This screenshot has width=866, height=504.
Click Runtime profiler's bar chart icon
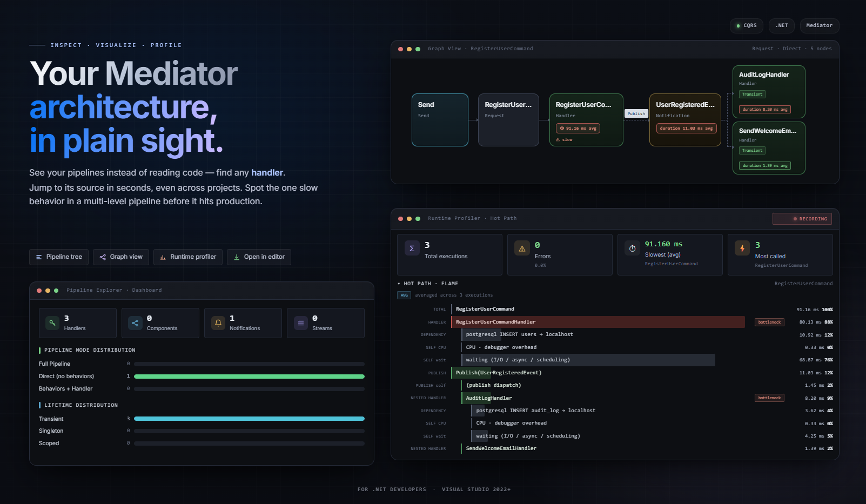tap(163, 257)
